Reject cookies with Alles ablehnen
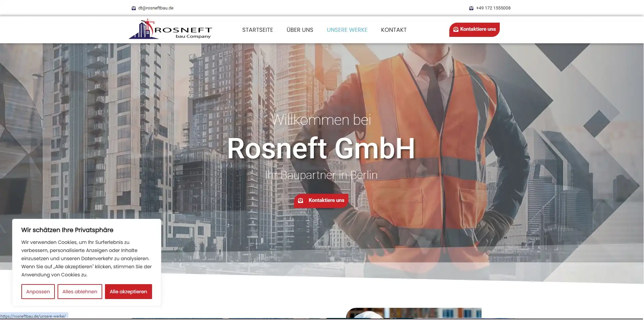The height and width of the screenshot is (320, 644). click(x=80, y=292)
